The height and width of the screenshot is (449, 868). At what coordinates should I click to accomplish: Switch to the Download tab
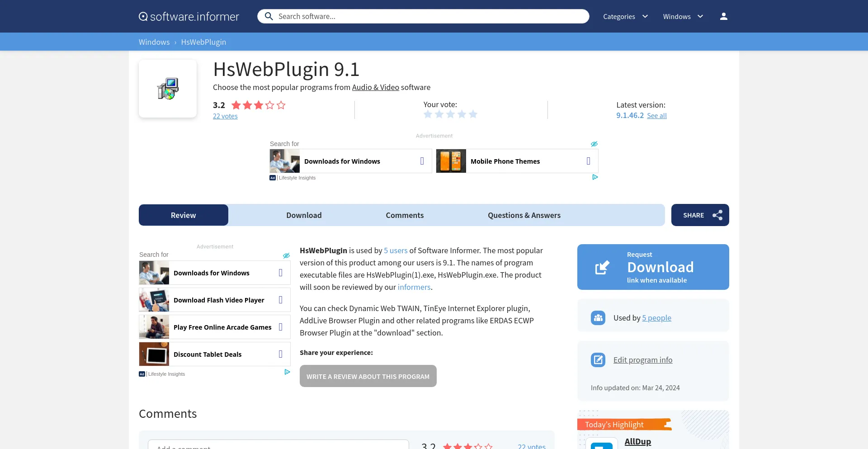pos(304,215)
